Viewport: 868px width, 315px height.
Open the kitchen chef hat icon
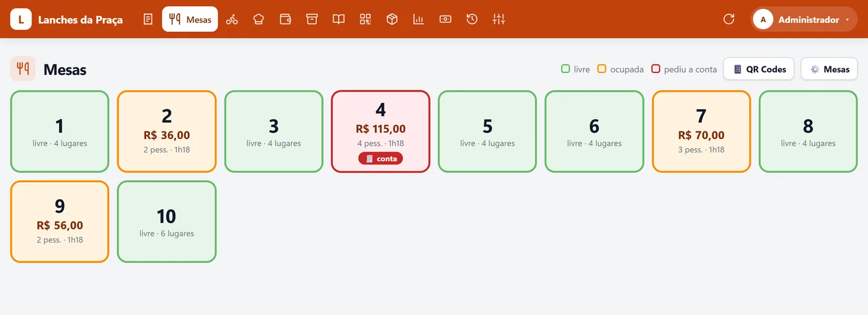(259, 19)
